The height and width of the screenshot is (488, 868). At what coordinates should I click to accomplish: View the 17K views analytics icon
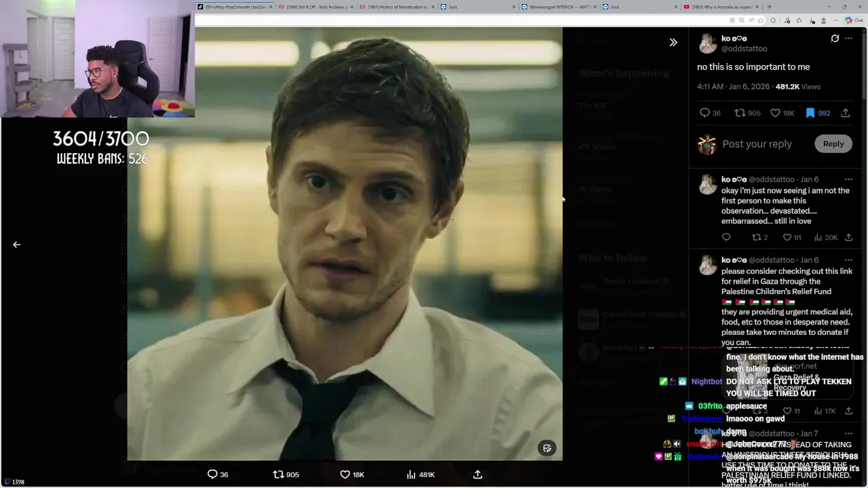coord(825,411)
